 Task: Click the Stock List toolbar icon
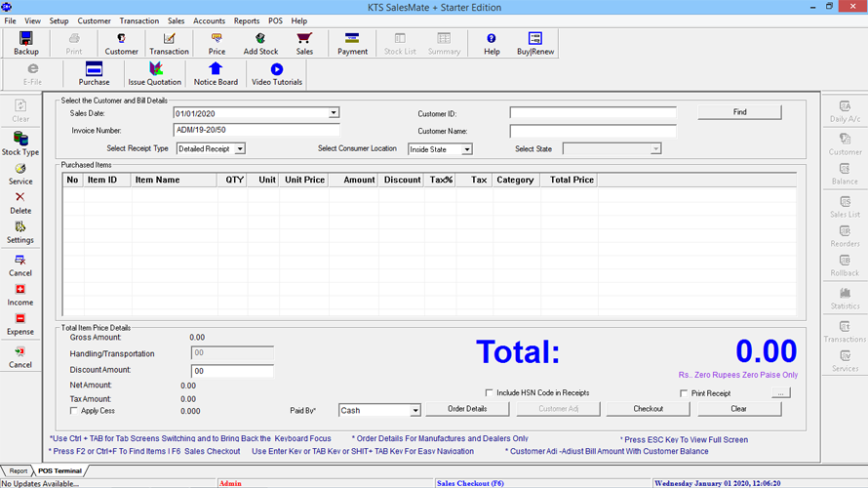click(x=400, y=43)
